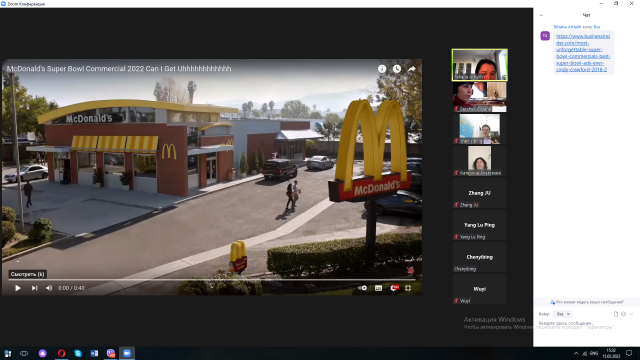
Task: Open Microsoft Word from the taskbar
Action: pos(94,353)
